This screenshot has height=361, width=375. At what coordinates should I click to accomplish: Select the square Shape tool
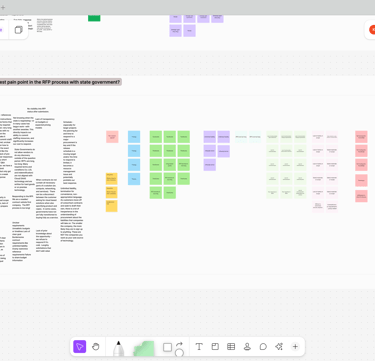(x=167, y=347)
